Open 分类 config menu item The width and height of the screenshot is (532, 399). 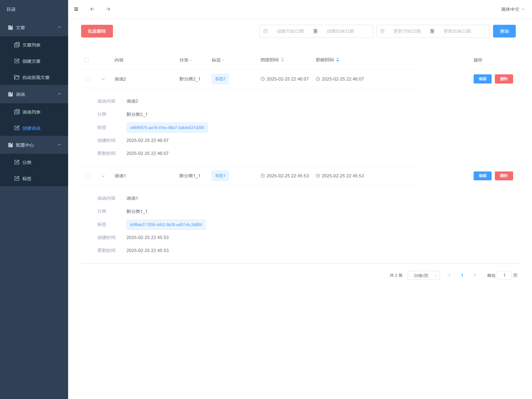(34, 162)
